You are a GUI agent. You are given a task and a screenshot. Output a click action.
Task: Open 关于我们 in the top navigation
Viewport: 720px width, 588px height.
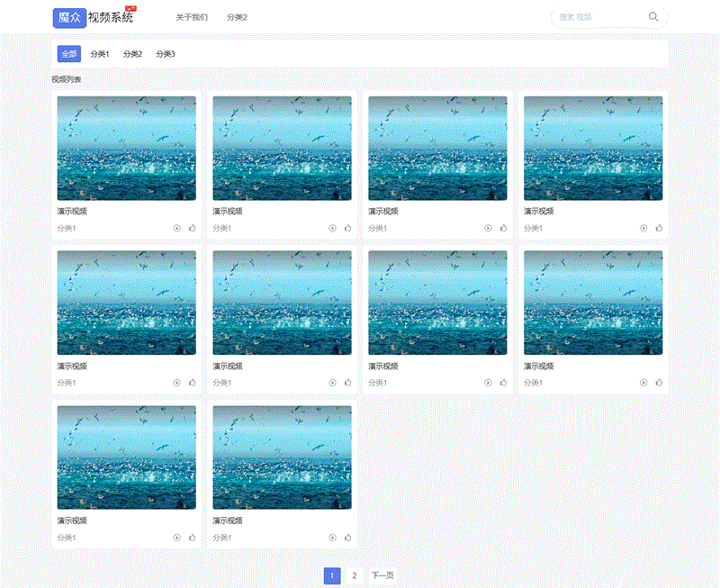[x=192, y=17]
